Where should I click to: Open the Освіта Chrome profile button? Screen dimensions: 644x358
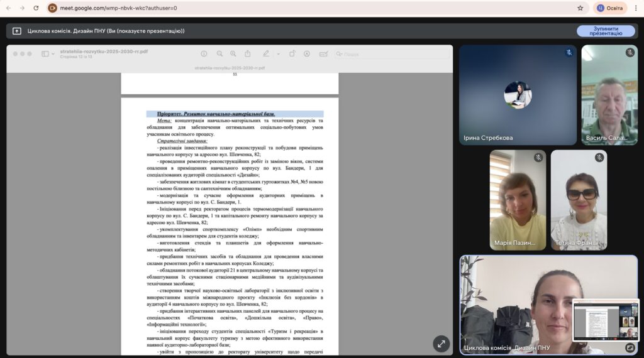click(610, 8)
